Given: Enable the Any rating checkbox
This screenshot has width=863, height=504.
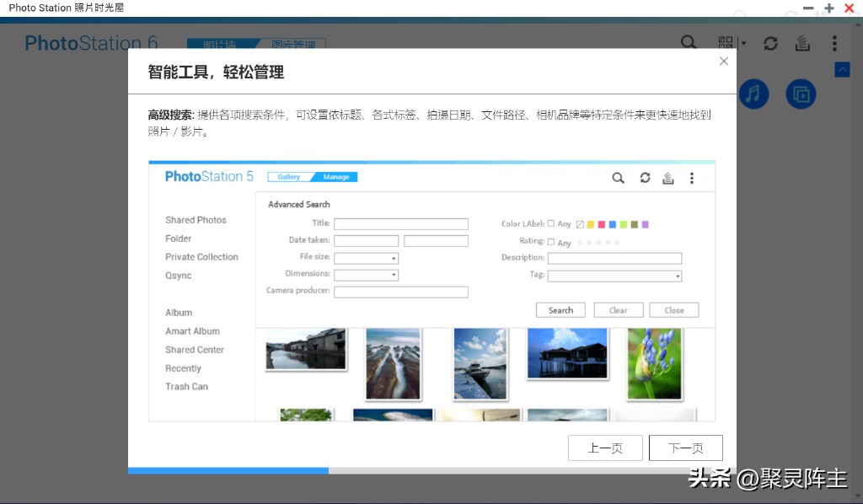Looking at the screenshot, I should pyautogui.click(x=550, y=242).
